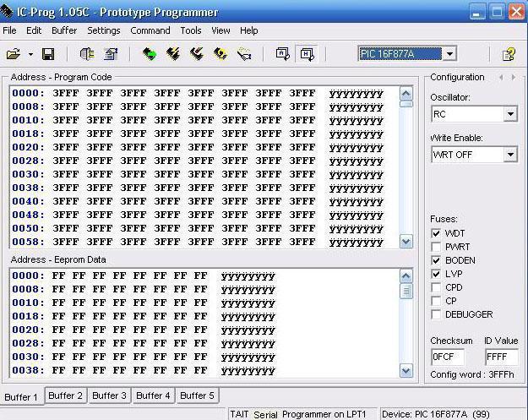Open file using the folder toolbar icon
Screen dimensions: 528x420
pos(14,54)
